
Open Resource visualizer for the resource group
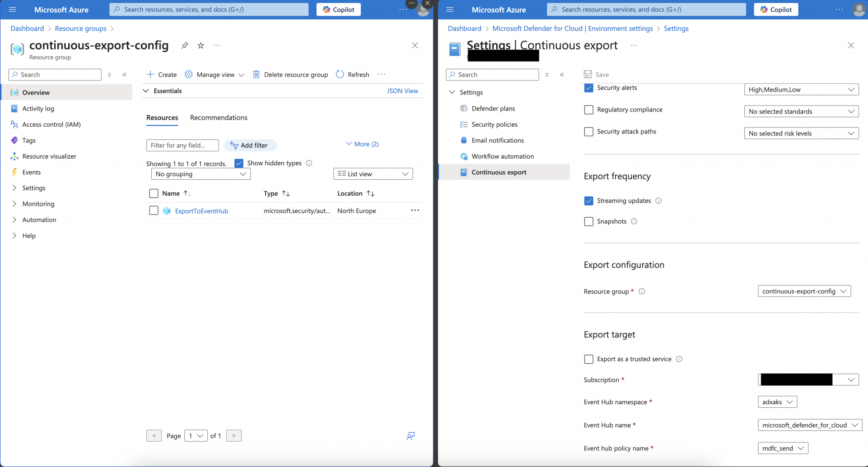(x=48, y=156)
